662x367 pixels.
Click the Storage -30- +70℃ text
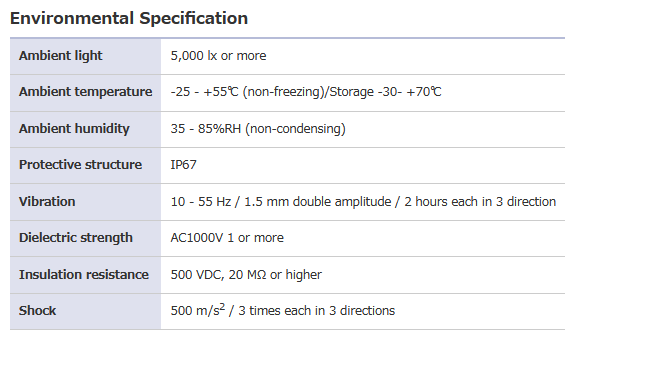[385, 92]
